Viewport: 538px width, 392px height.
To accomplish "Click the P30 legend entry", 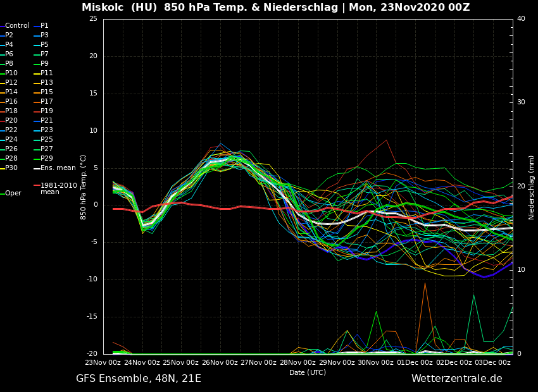I will 11,168.
